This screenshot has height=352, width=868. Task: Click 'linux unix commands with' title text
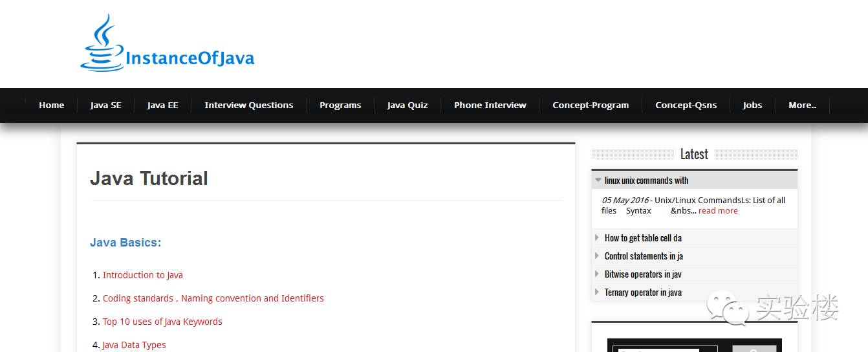[x=646, y=181]
